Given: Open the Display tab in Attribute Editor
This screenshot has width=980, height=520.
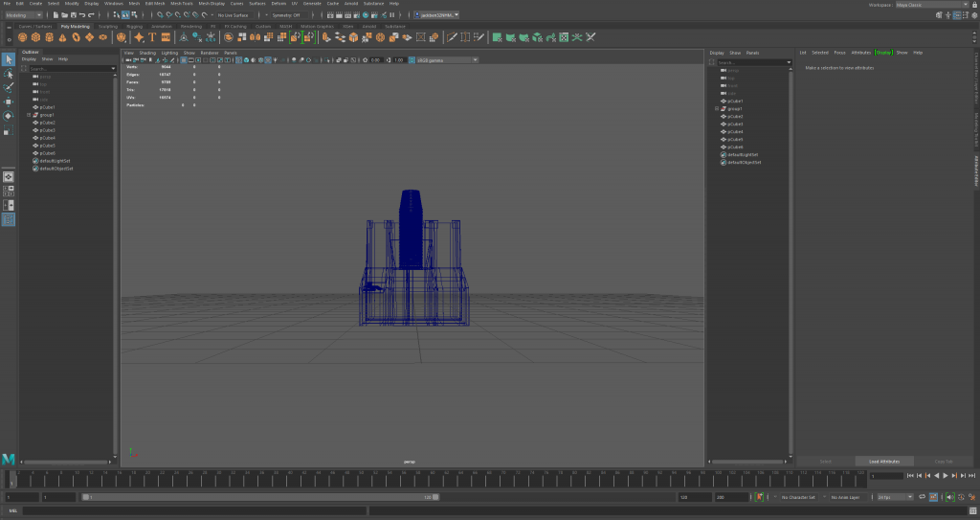Looking at the screenshot, I should [x=882, y=52].
